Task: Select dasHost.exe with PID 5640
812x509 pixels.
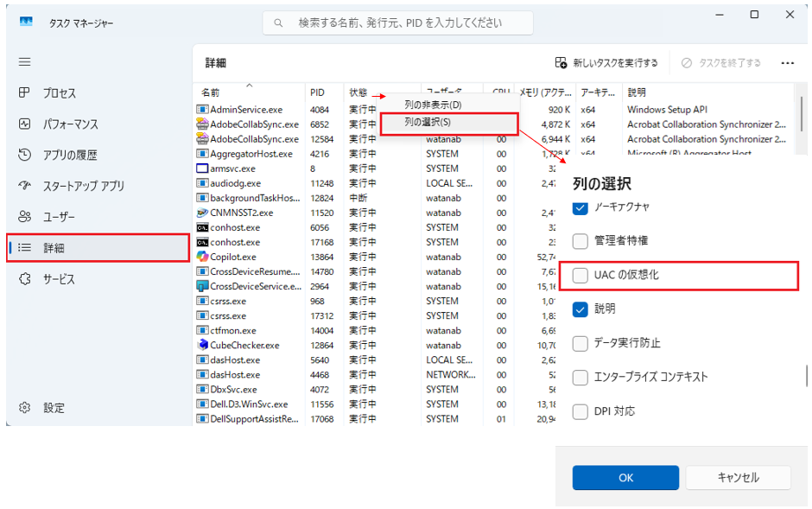Action: pos(376,359)
